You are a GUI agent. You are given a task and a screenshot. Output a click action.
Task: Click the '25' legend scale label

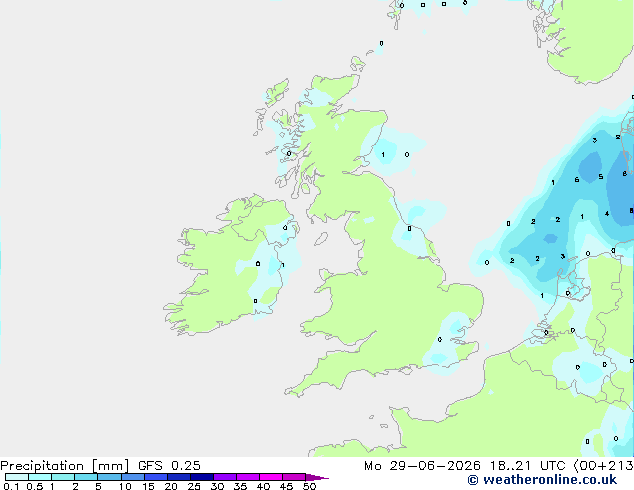pos(194,486)
